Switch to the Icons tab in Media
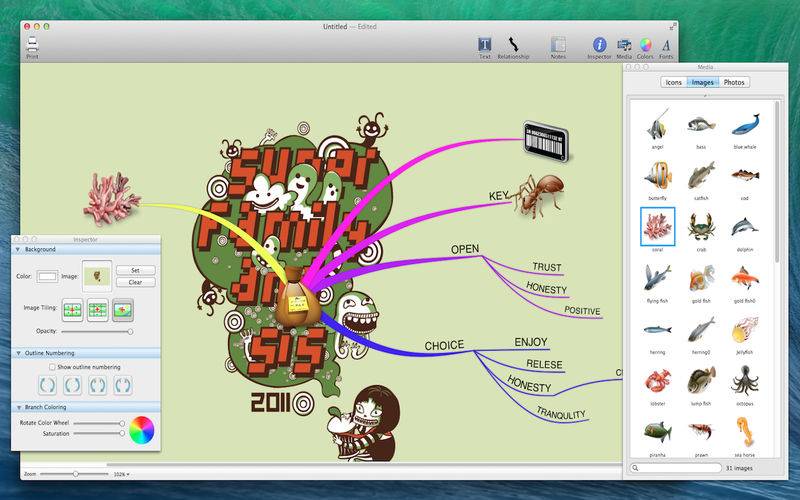The height and width of the screenshot is (500, 800). 673,82
